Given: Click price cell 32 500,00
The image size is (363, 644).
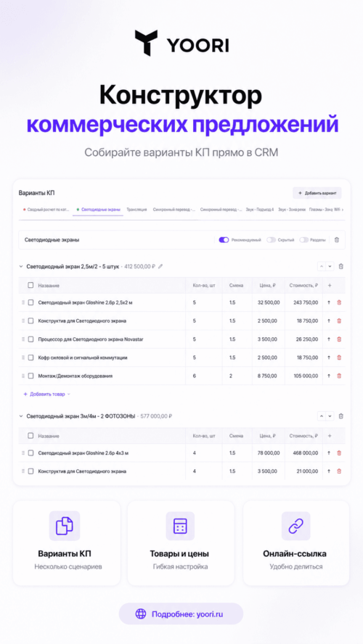Looking at the screenshot, I should [x=269, y=302].
